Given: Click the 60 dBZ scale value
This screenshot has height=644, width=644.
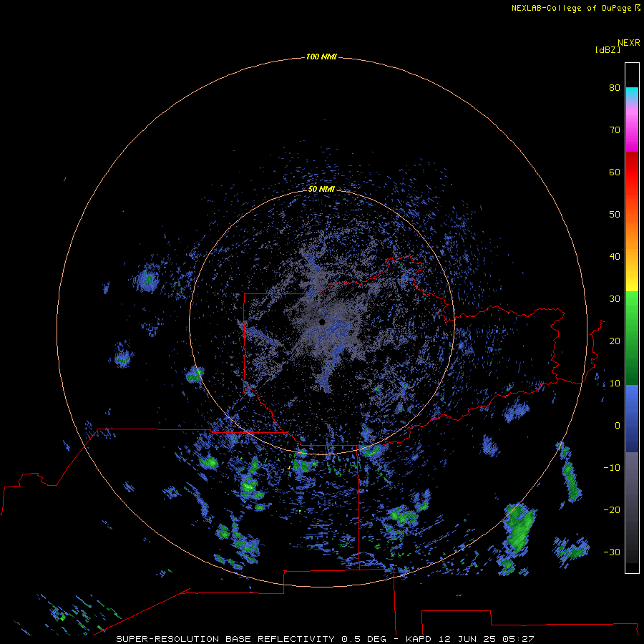Looking at the screenshot, I should pyautogui.click(x=615, y=172).
